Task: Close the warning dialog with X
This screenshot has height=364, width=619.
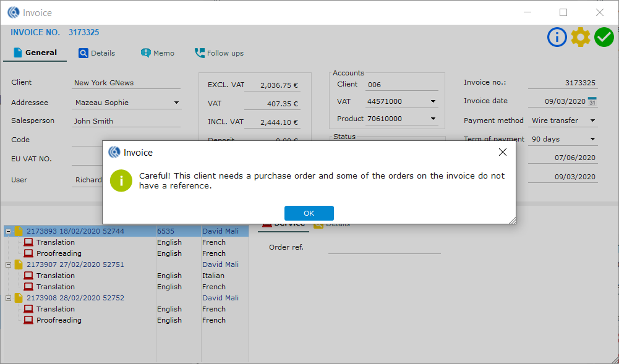Action: [x=502, y=152]
